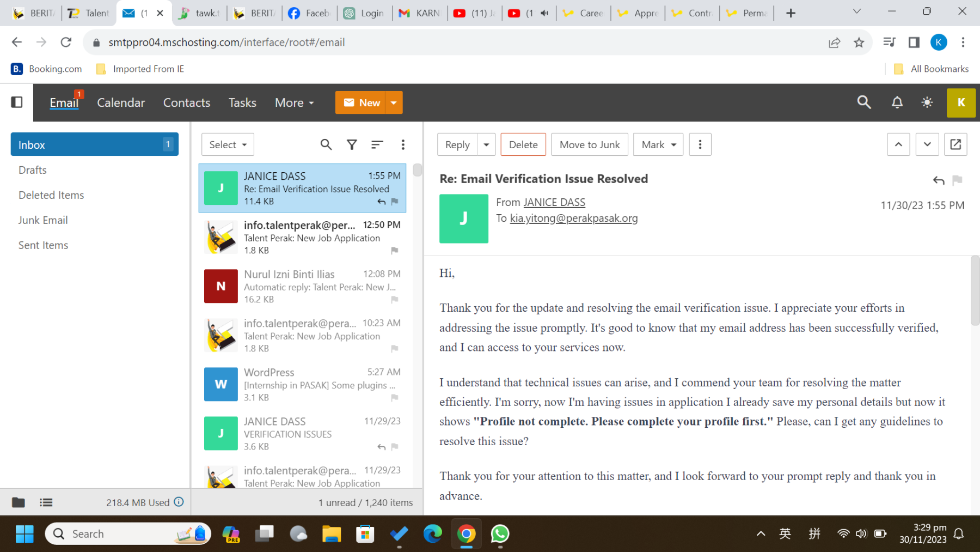Click the search magnifier above message list
Image resolution: width=980 pixels, height=552 pixels.
(x=326, y=144)
